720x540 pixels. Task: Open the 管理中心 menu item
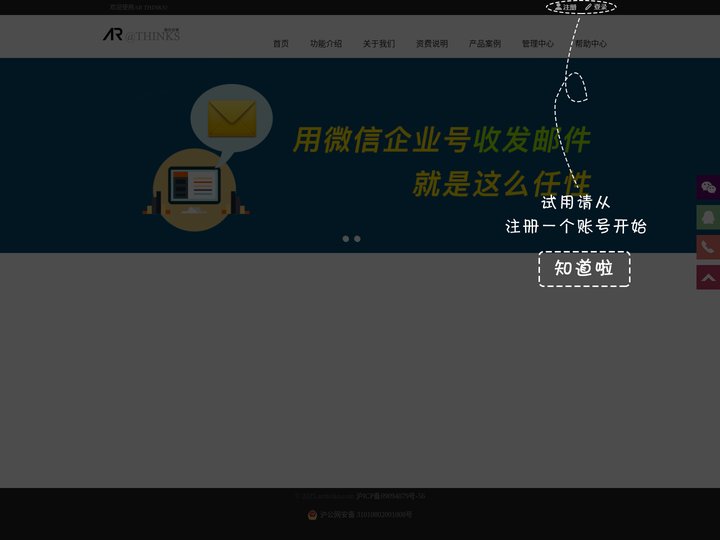[x=538, y=44]
